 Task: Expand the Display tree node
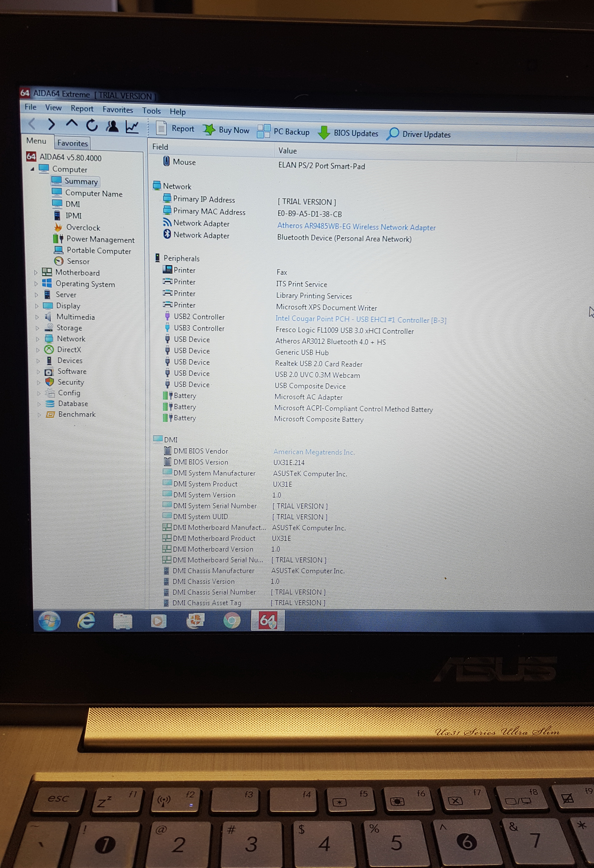[37, 306]
